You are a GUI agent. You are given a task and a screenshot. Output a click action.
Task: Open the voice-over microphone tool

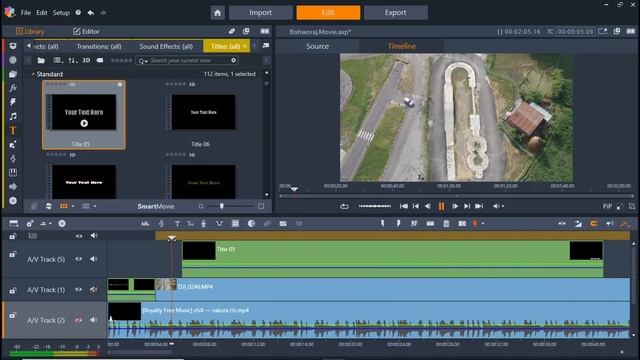[203, 224]
